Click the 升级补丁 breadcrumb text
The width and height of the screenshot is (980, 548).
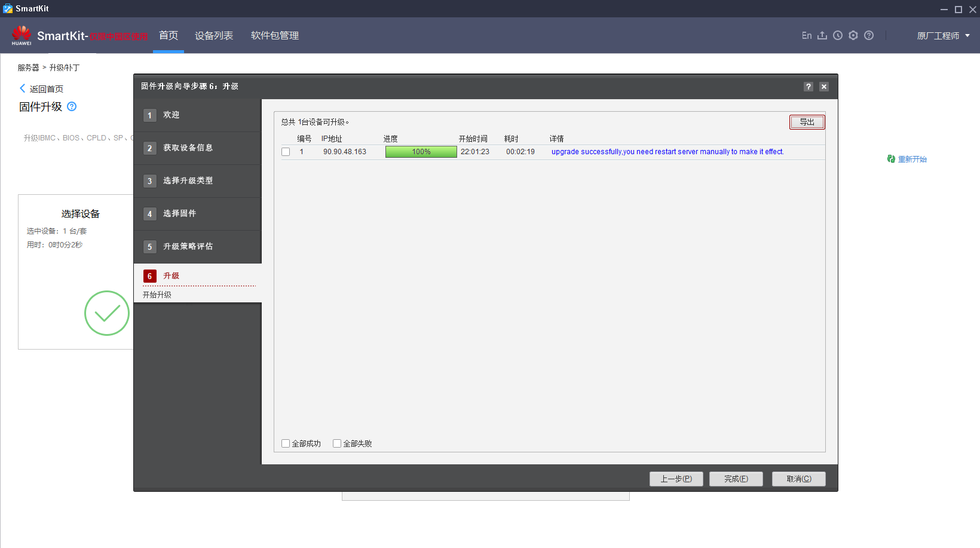(x=65, y=68)
